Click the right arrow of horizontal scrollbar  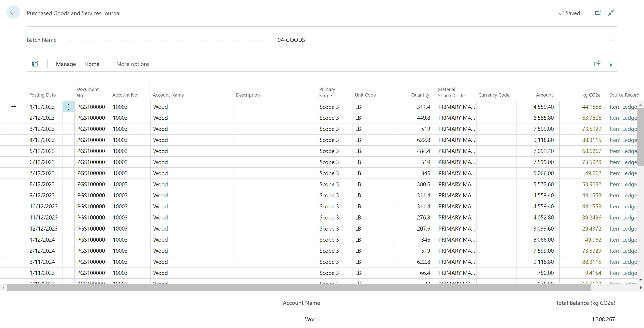click(x=640, y=288)
